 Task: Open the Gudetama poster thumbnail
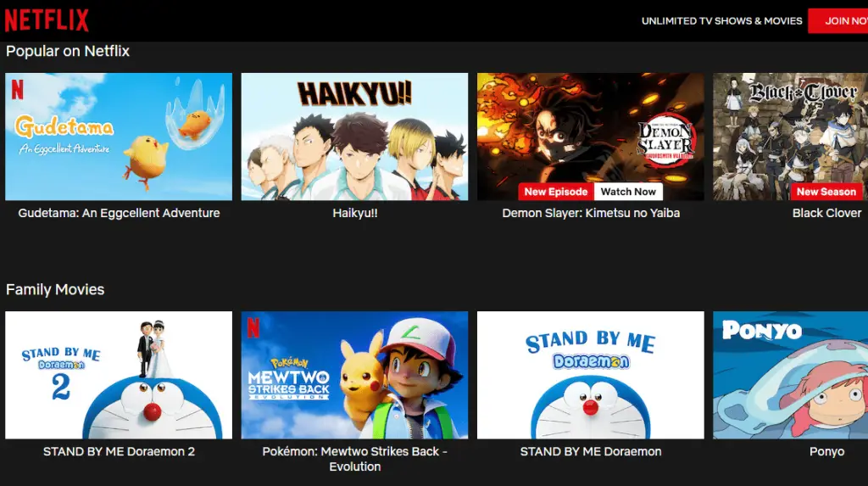[x=119, y=137]
